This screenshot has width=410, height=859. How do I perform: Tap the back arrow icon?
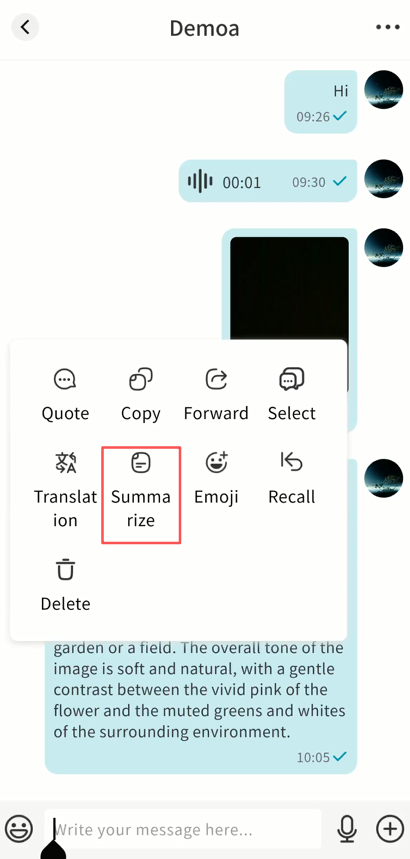(x=25, y=27)
